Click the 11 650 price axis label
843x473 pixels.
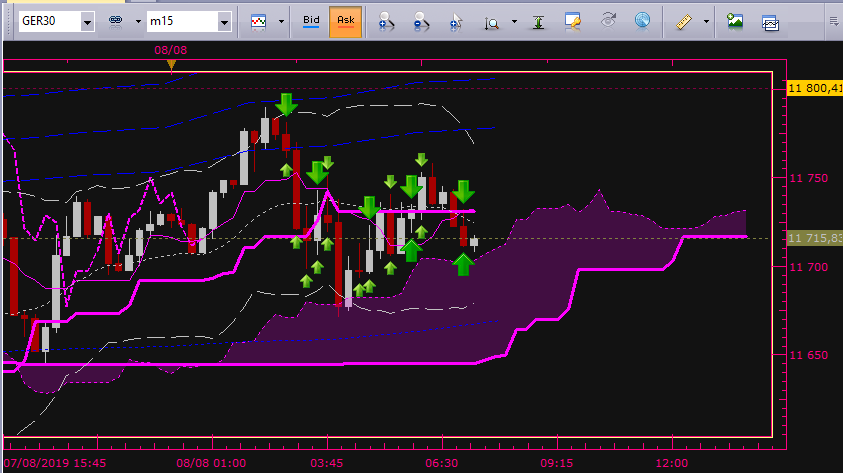pos(809,355)
